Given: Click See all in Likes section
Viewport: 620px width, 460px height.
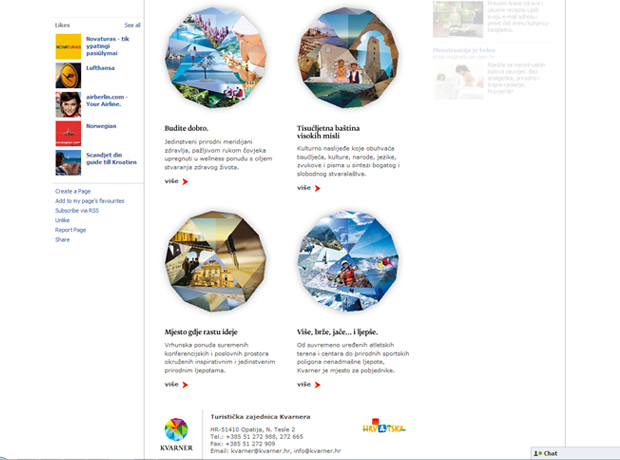Looking at the screenshot, I should click(132, 24).
